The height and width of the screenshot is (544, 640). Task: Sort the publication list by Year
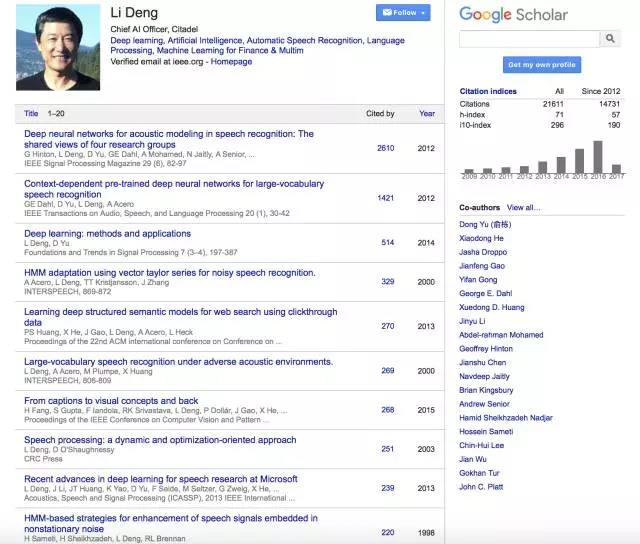[x=427, y=114]
